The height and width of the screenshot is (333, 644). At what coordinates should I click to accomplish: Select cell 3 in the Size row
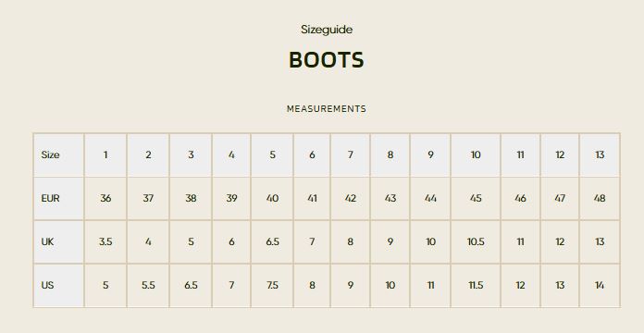pyautogui.click(x=191, y=154)
